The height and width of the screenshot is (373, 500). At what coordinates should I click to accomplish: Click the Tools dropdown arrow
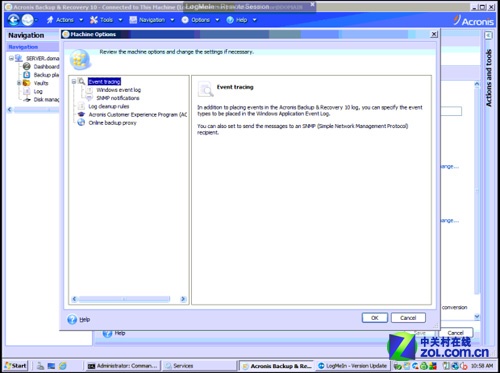coord(120,20)
